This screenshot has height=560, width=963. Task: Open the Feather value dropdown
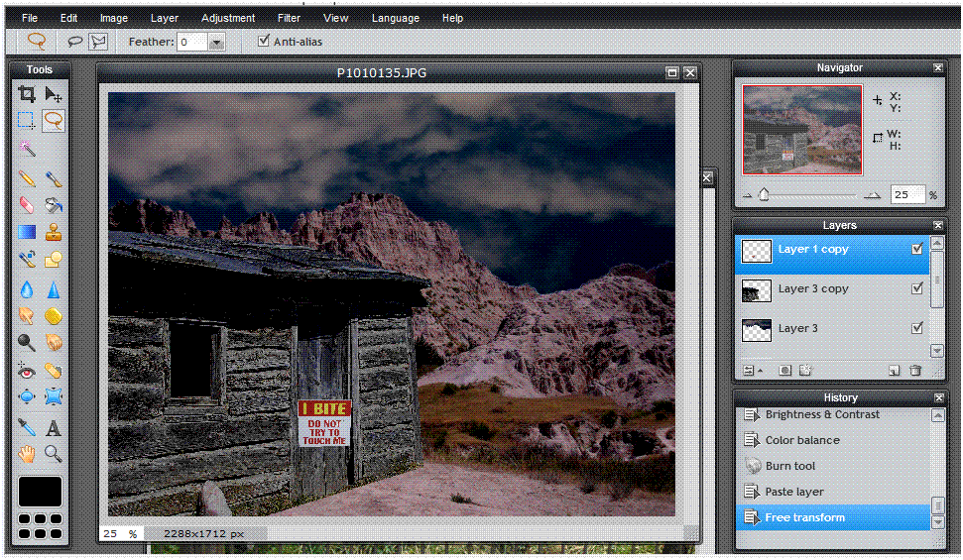point(216,43)
